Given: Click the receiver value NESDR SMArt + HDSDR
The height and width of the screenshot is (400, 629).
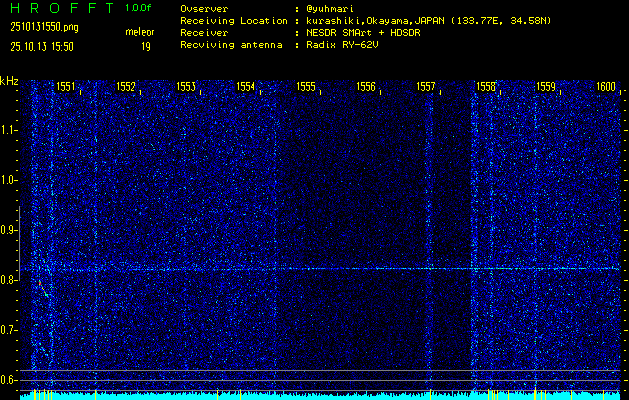Looking at the screenshot, I should (x=363, y=33).
